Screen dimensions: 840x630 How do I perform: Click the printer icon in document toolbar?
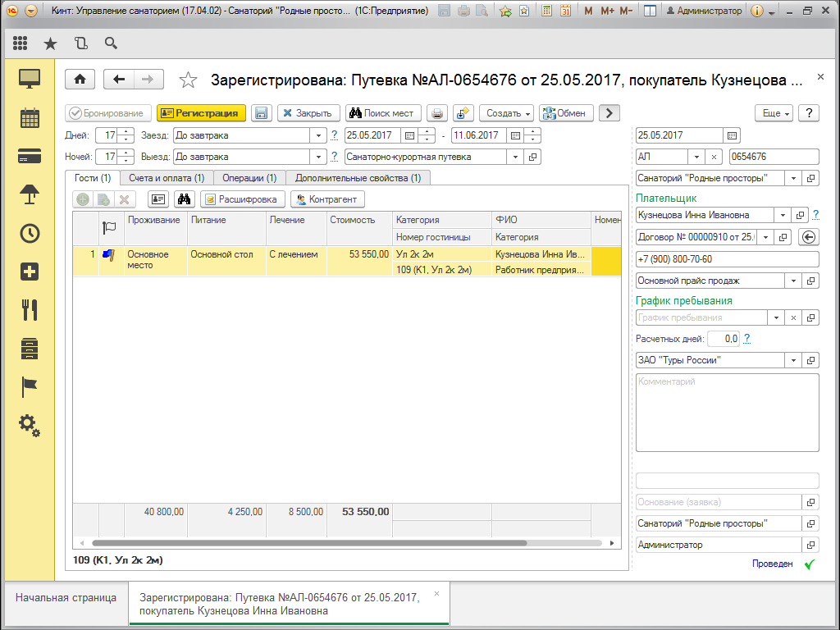pos(438,113)
